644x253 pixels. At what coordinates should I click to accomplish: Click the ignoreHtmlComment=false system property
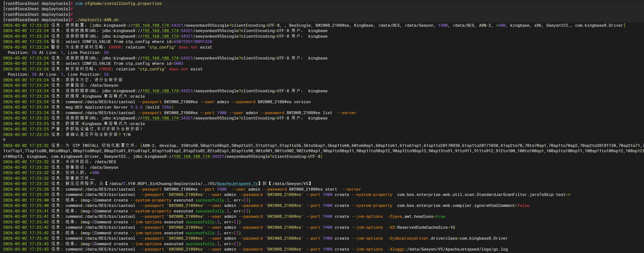463,206
